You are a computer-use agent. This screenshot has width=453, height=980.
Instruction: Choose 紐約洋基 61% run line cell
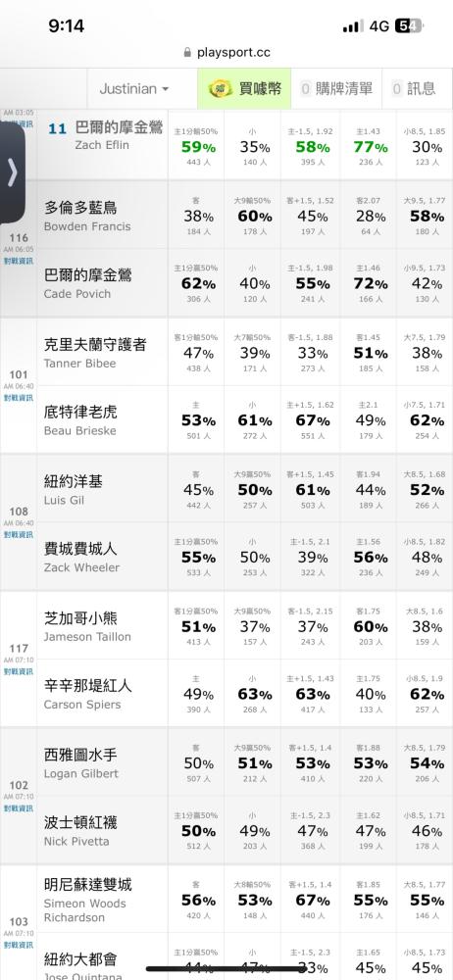tap(311, 489)
